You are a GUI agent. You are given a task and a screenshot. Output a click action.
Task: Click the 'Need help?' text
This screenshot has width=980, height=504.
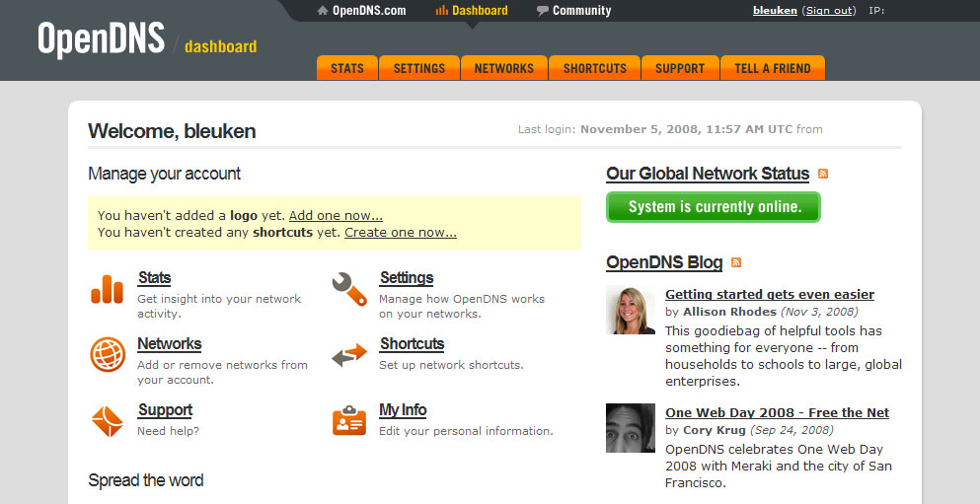[x=168, y=431]
